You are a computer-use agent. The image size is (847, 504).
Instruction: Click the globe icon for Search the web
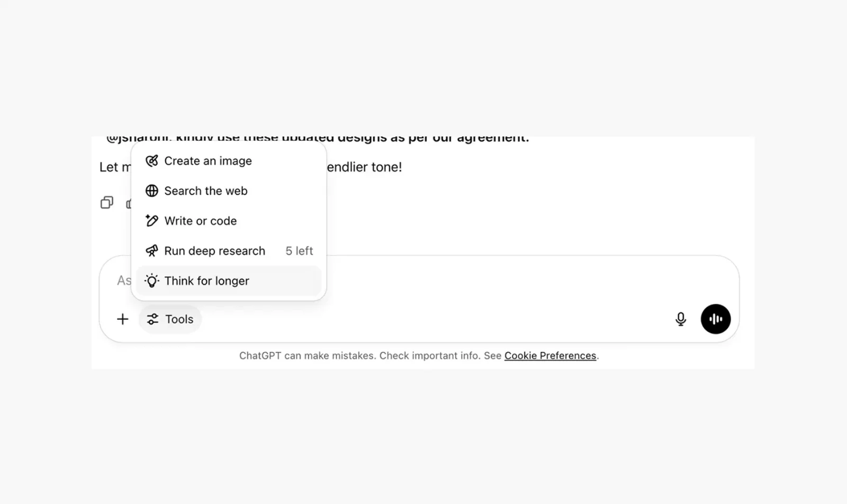pos(152,191)
